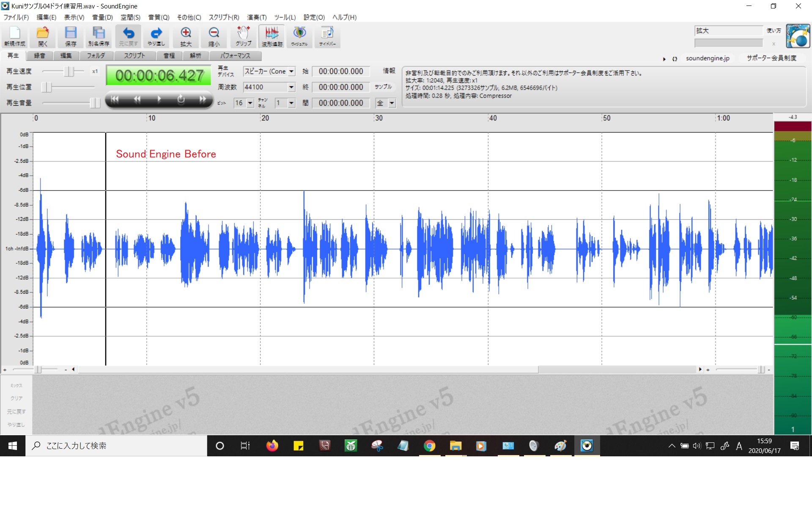Image resolution: width=812 pixels, height=510 pixels.
Task: Toggle the サイドバー sidebar
Action: [x=327, y=36]
